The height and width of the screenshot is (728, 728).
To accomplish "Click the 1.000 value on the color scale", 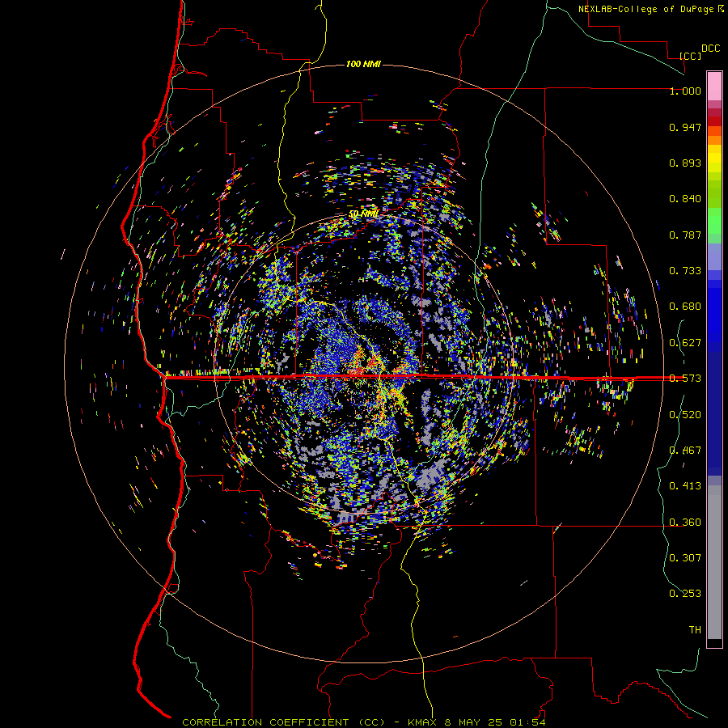I will click(x=685, y=91).
